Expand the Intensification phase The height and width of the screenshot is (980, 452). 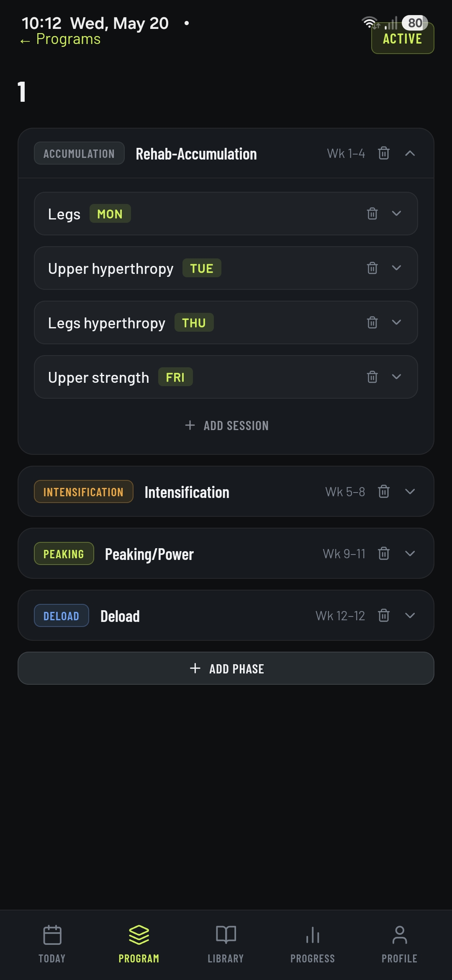[410, 491]
